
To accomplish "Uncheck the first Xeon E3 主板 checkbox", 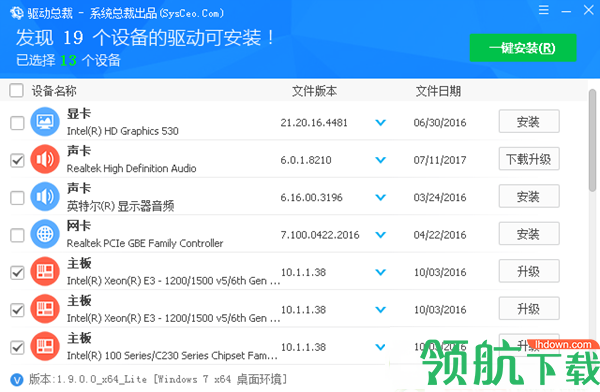I will pyautogui.click(x=17, y=273).
